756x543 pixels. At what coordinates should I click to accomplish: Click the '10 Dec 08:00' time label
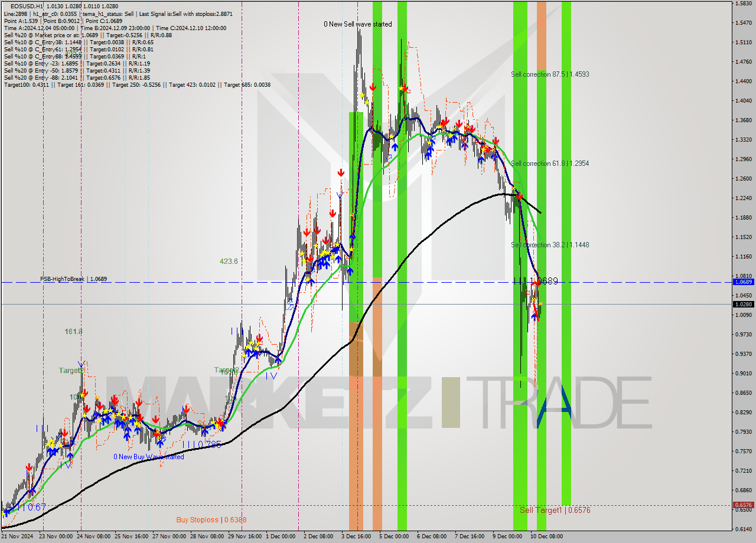(546, 537)
